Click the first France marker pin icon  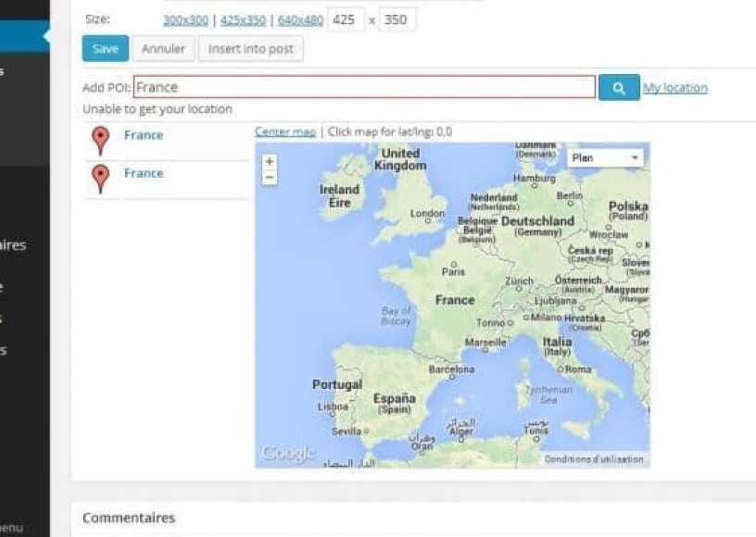(x=100, y=141)
